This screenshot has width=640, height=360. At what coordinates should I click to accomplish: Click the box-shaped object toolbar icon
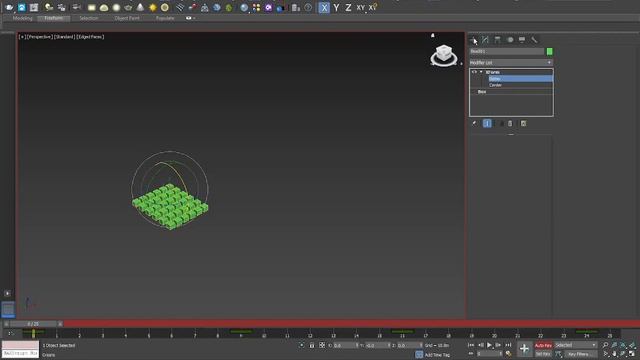click(x=91, y=7)
